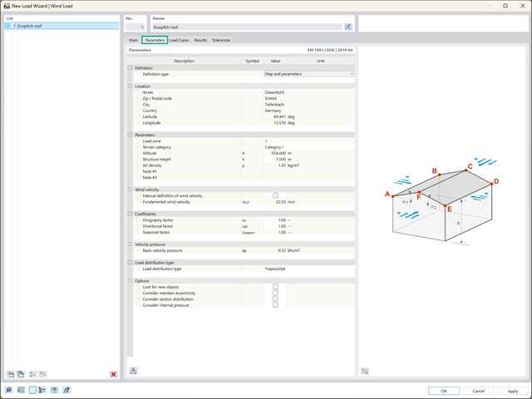Image resolution: width=532 pixels, height=399 pixels.
Task: Open the Tolerances tab
Action: point(221,40)
